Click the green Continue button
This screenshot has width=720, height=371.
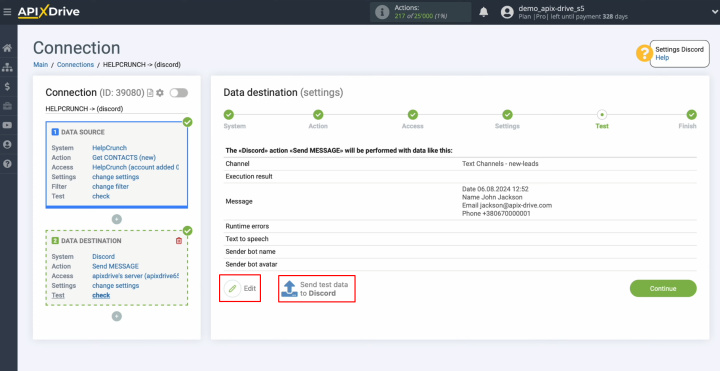click(x=663, y=288)
